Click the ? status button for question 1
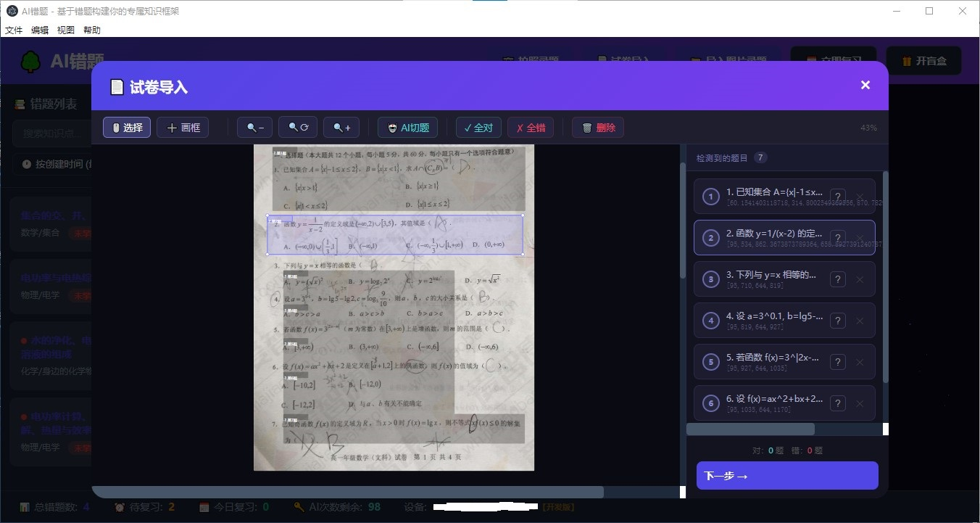Screen dimensions: 980x523 (837, 197)
